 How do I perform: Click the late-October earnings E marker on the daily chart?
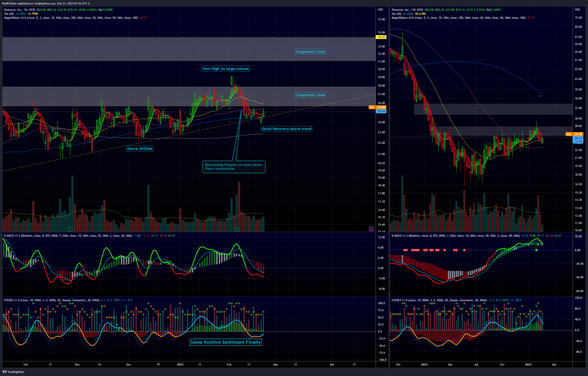(70, 229)
